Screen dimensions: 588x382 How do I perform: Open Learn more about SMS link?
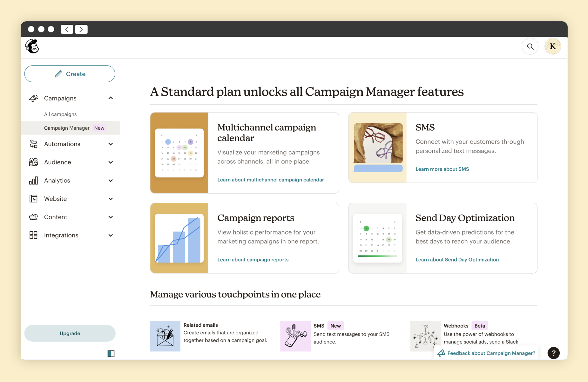442,169
